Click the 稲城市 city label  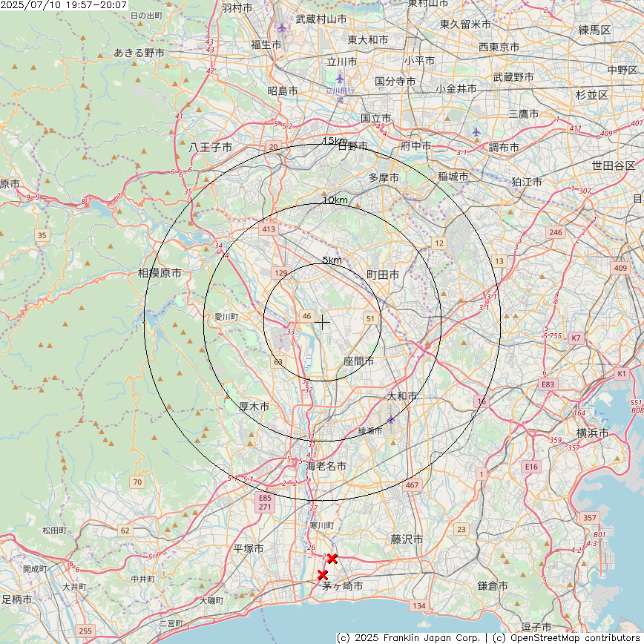453,177
